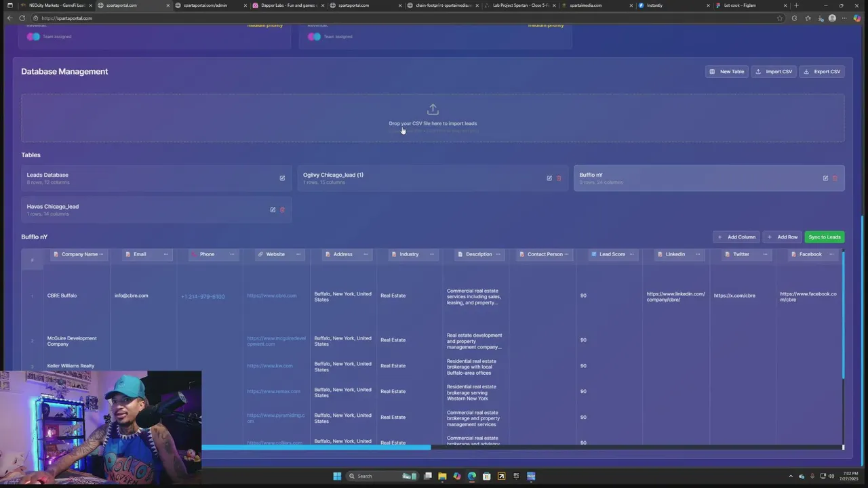
Task: Click the green Sync to Leads button
Action: tap(825, 237)
